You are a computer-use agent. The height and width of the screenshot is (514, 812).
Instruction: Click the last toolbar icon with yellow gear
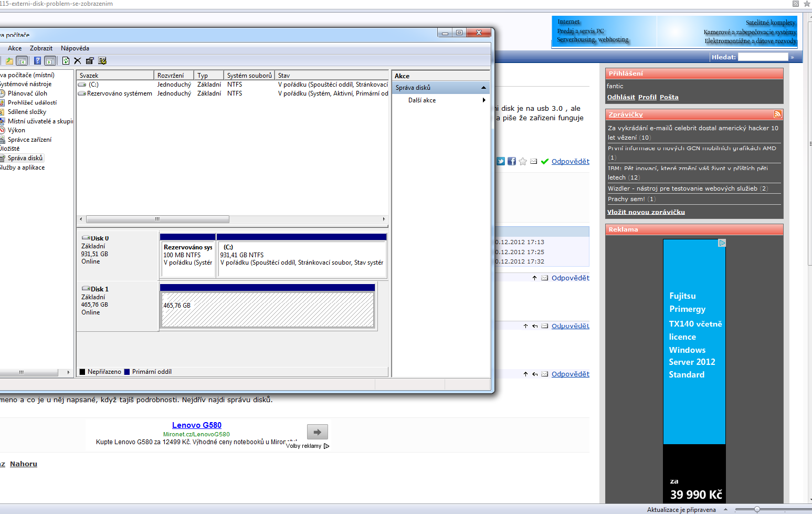[x=102, y=61]
